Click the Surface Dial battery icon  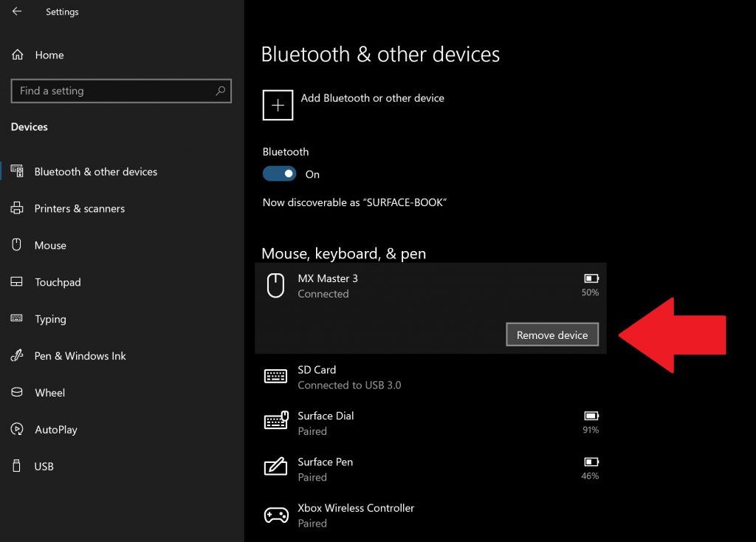pyautogui.click(x=591, y=416)
